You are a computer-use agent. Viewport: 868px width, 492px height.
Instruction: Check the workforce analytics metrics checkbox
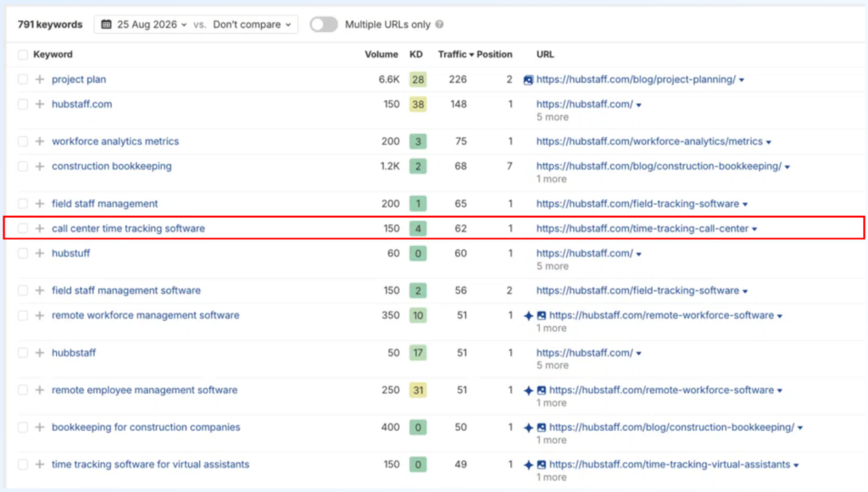[23, 141]
